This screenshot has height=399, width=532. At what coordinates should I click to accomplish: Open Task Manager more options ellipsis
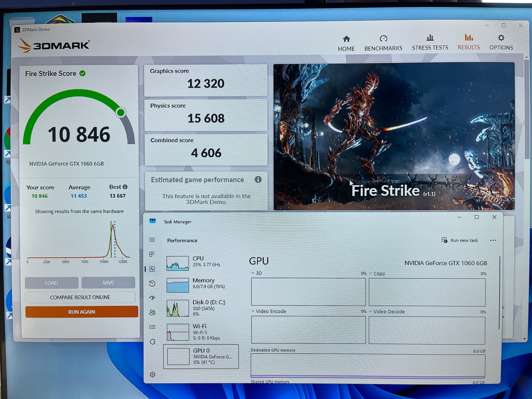pos(493,240)
